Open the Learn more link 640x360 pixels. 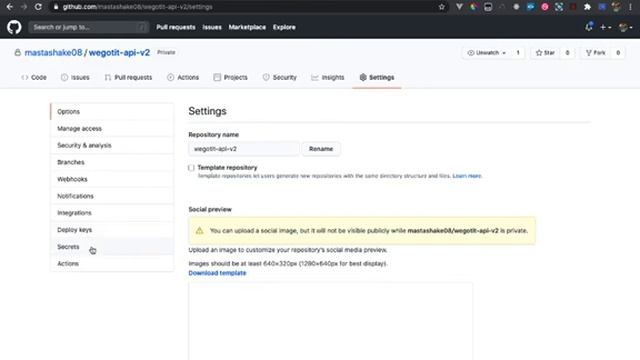coord(467,176)
